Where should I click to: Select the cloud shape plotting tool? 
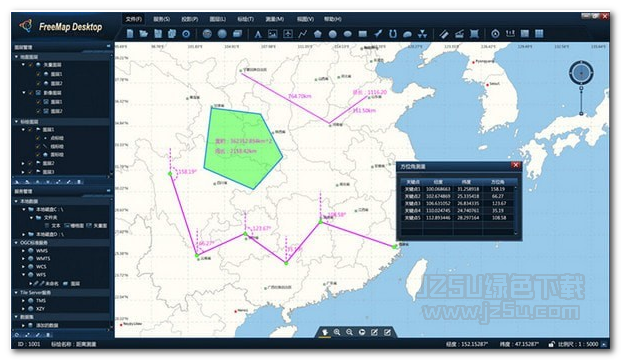408,34
